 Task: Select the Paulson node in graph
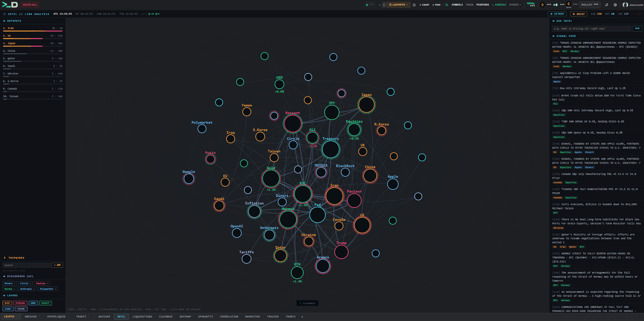354,201
